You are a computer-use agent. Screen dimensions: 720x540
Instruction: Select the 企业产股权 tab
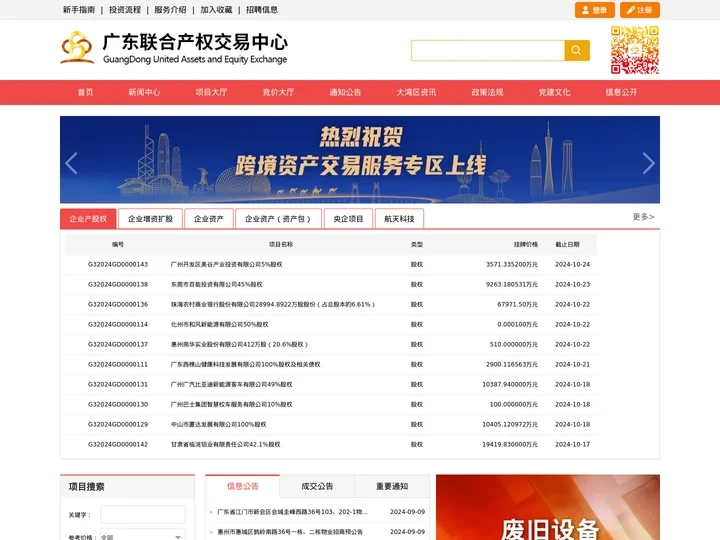click(88, 219)
